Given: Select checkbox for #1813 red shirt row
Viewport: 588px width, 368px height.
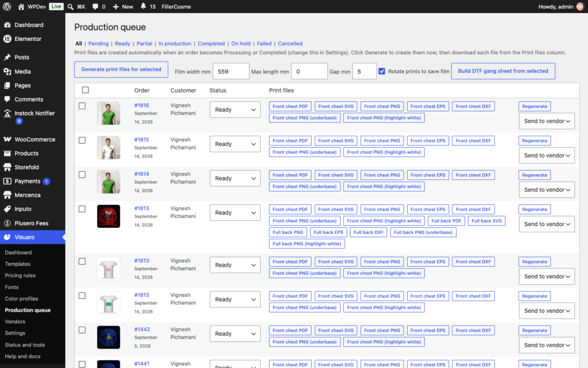Looking at the screenshot, I should [x=82, y=209].
